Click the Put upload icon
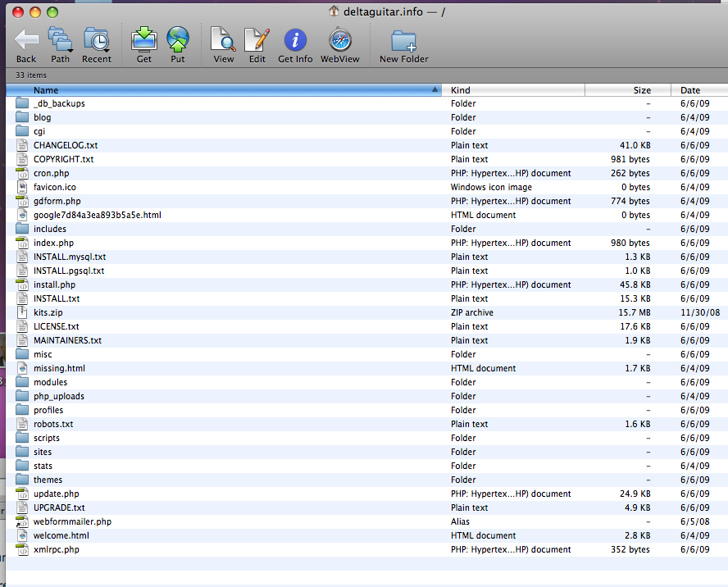The height and width of the screenshot is (587, 728). (178, 39)
